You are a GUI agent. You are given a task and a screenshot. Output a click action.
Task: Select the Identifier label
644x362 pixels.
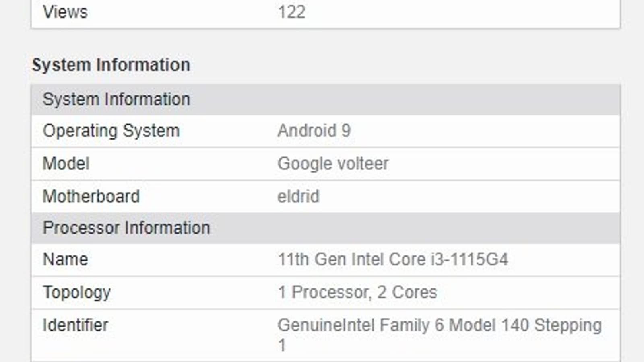click(x=75, y=325)
